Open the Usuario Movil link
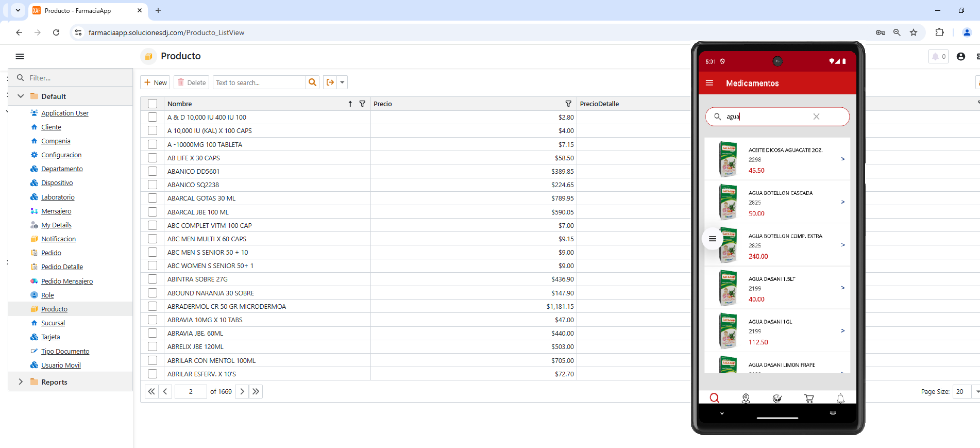Screen dimensions: 980x448 coord(61,365)
